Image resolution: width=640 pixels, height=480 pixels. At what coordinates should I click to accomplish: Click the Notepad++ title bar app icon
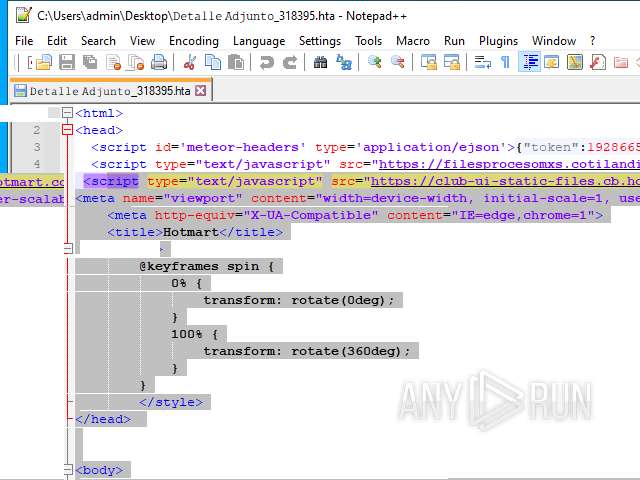[23, 16]
